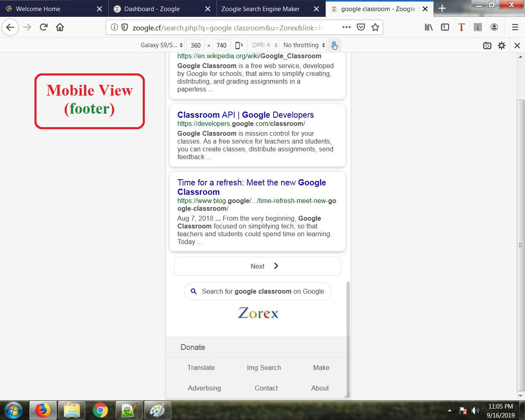The height and width of the screenshot is (420, 525).
Task: Open the Galaxy S9 device dropdown
Action: (x=161, y=45)
